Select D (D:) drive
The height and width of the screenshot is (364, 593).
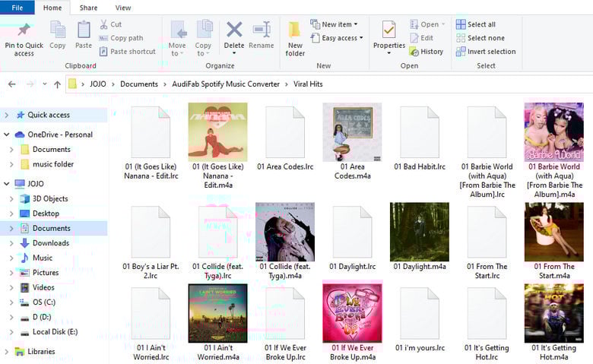pos(42,317)
